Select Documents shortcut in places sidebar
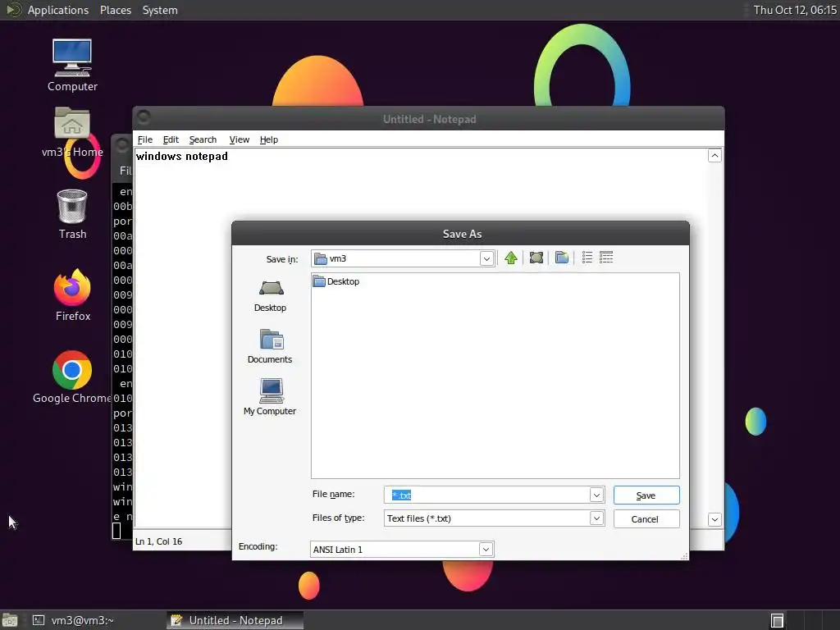Image resolution: width=840 pixels, height=630 pixels. click(x=270, y=347)
